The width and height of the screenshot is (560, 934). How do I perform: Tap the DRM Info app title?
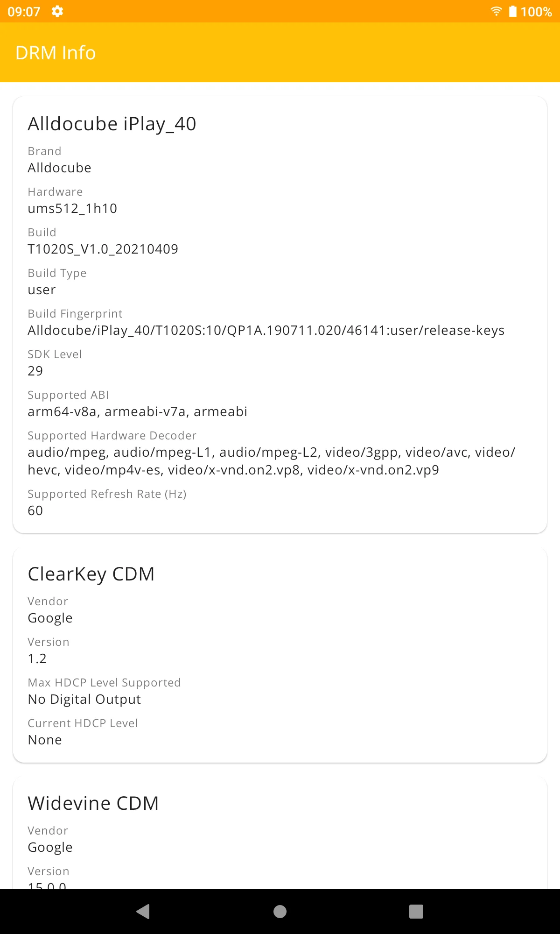(56, 53)
